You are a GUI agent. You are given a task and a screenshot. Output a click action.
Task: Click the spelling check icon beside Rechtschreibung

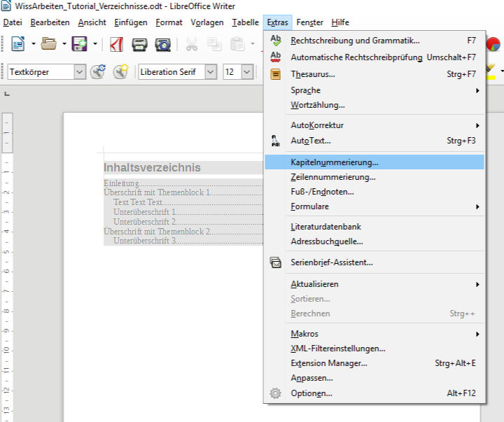pos(276,41)
